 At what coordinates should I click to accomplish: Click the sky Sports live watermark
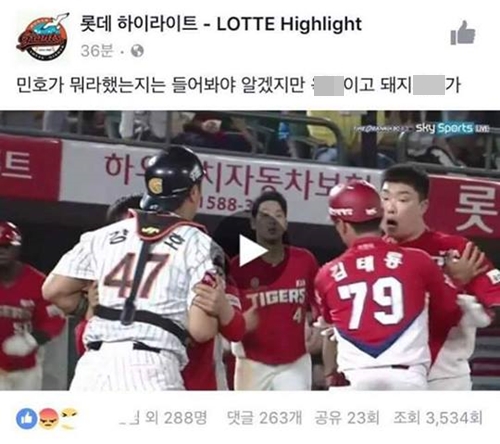452,128
